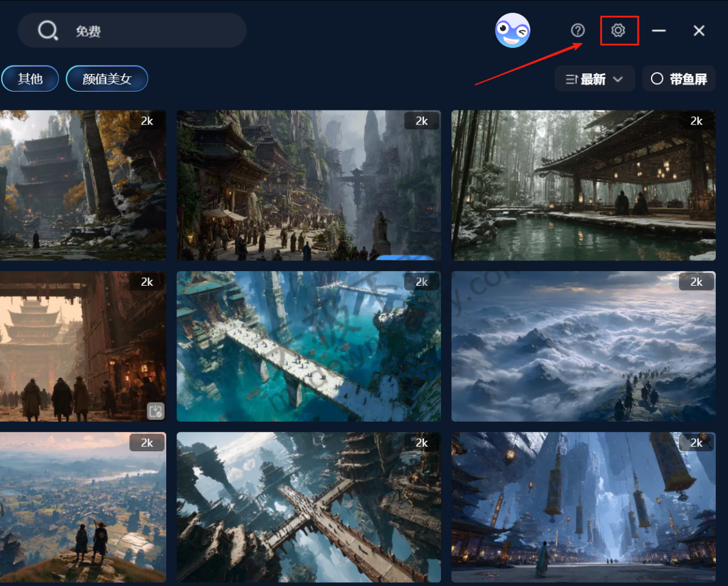Minimize the wallpaper window
Viewport: 728px width, 586px height.
pyautogui.click(x=659, y=30)
